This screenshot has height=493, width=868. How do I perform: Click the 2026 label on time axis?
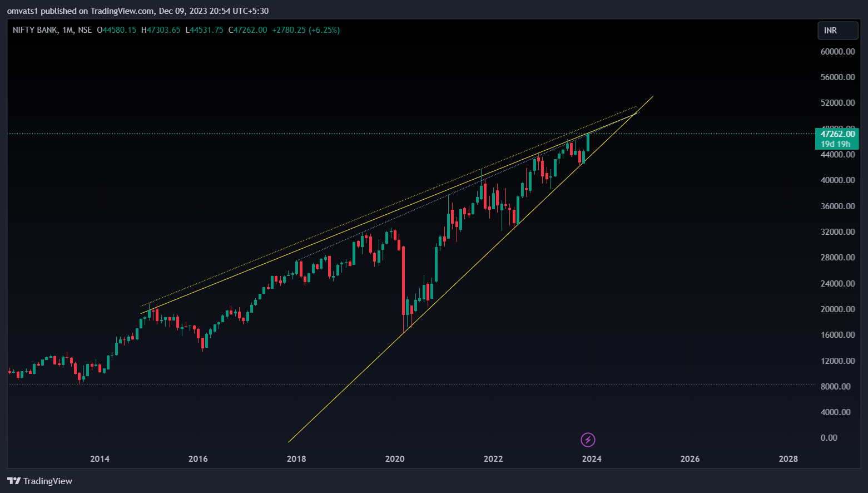tap(690, 459)
